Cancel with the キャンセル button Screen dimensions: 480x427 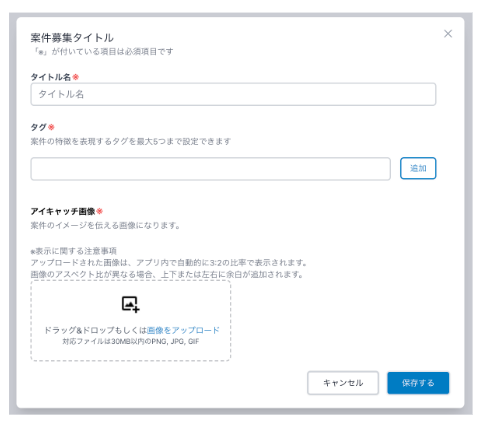coord(343,383)
